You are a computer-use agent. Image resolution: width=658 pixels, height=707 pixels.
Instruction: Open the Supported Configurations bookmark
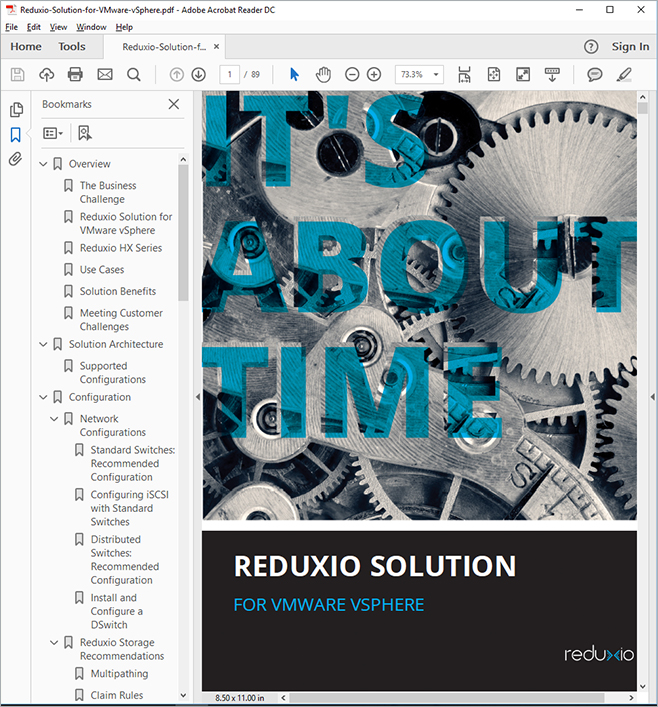pos(113,372)
